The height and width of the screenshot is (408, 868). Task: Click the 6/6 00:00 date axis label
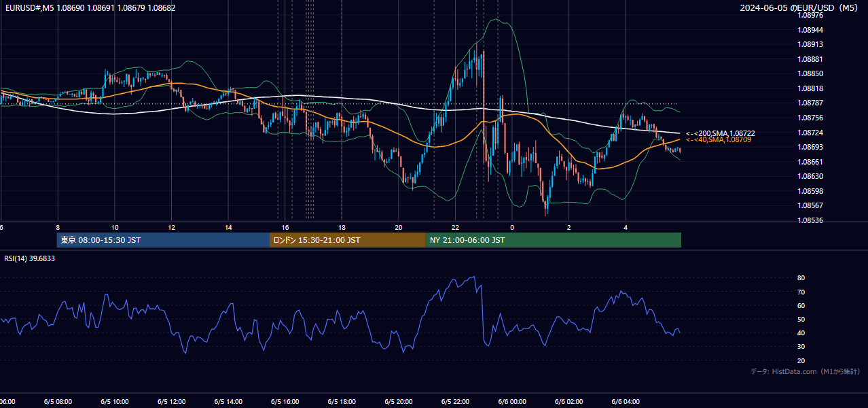(512, 402)
